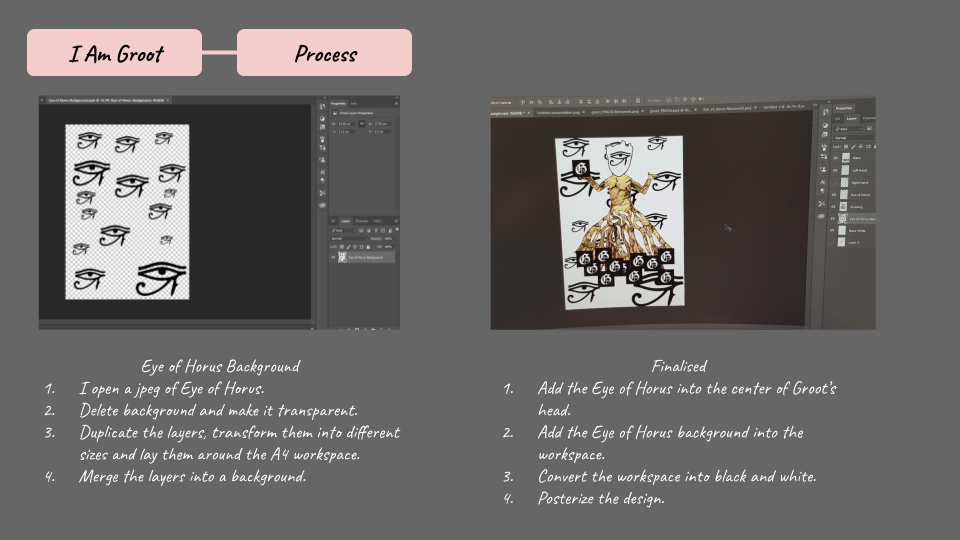Open Eye_of_Horus-Recovered.png document tab
This screenshot has height=540, width=960.
pyautogui.click(x=727, y=108)
